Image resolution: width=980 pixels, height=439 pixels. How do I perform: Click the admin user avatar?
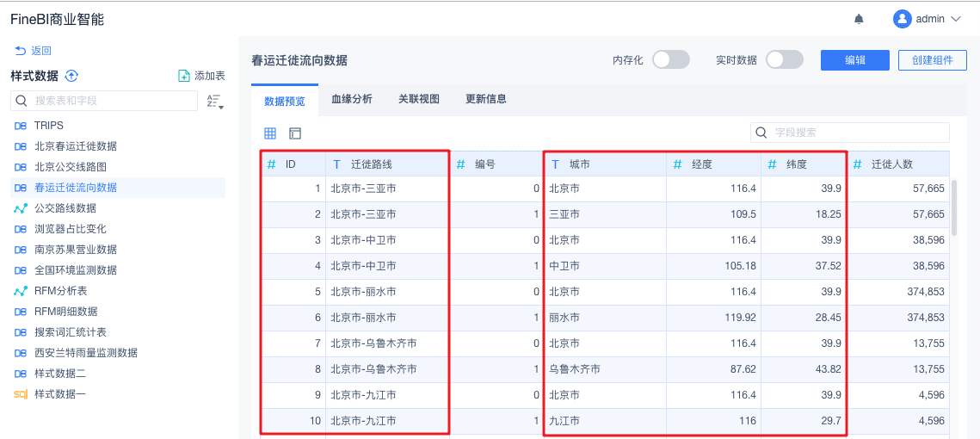coord(902,19)
